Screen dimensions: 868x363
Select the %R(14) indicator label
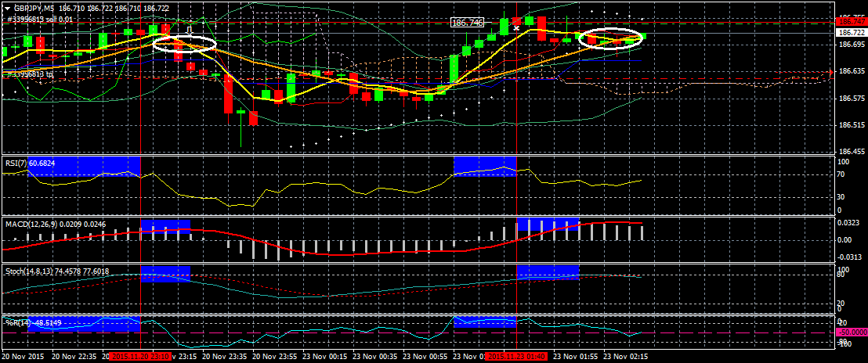point(33,322)
